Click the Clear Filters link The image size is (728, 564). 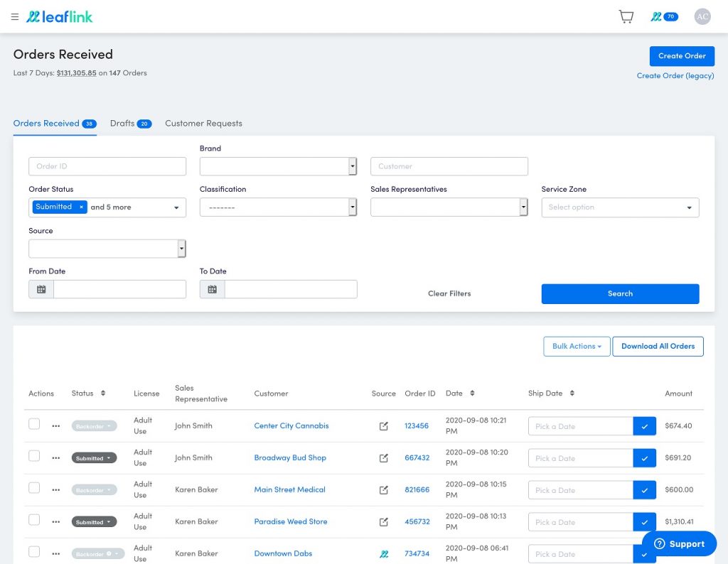click(449, 293)
